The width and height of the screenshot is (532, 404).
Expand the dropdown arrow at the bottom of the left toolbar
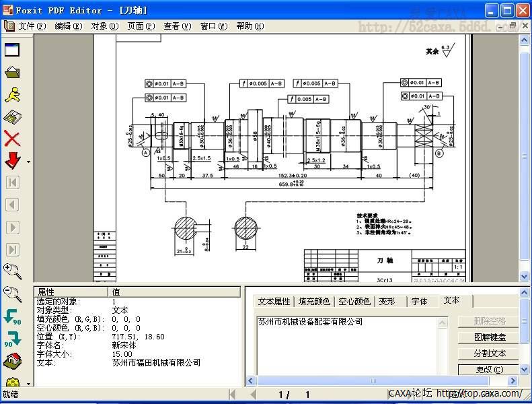[28, 384]
